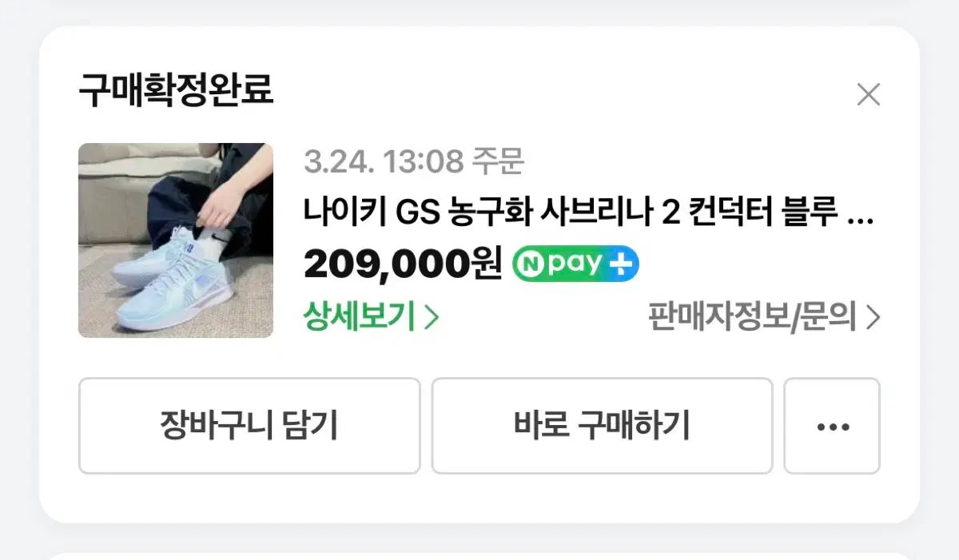Add item with 장바구니 담기 button

click(249, 426)
